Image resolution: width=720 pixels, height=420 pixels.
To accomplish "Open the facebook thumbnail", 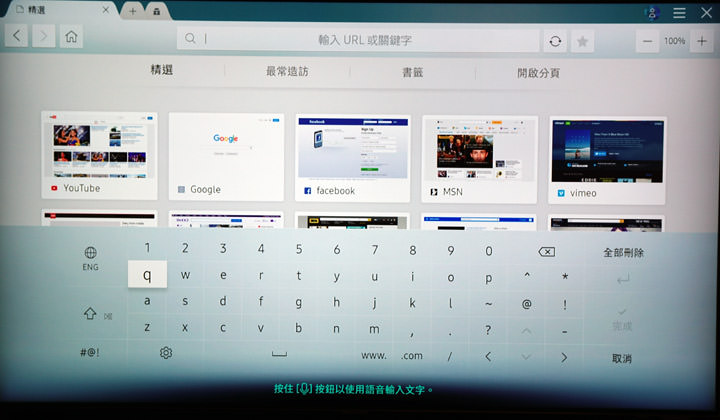I will pos(353,158).
